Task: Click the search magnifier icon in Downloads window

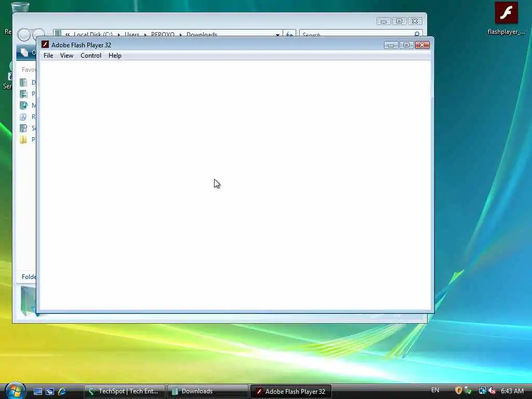Action: (417, 34)
